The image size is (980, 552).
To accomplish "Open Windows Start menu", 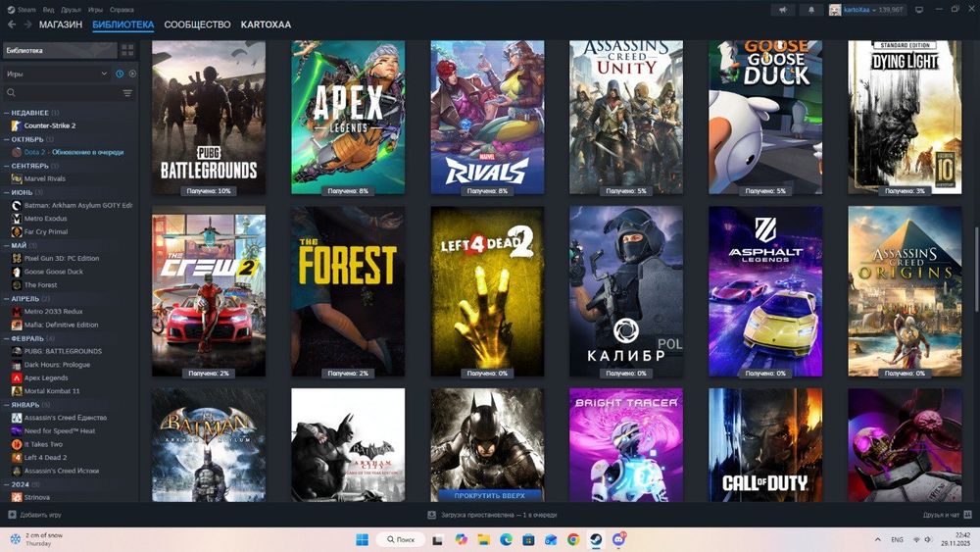I will coord(362,539).
